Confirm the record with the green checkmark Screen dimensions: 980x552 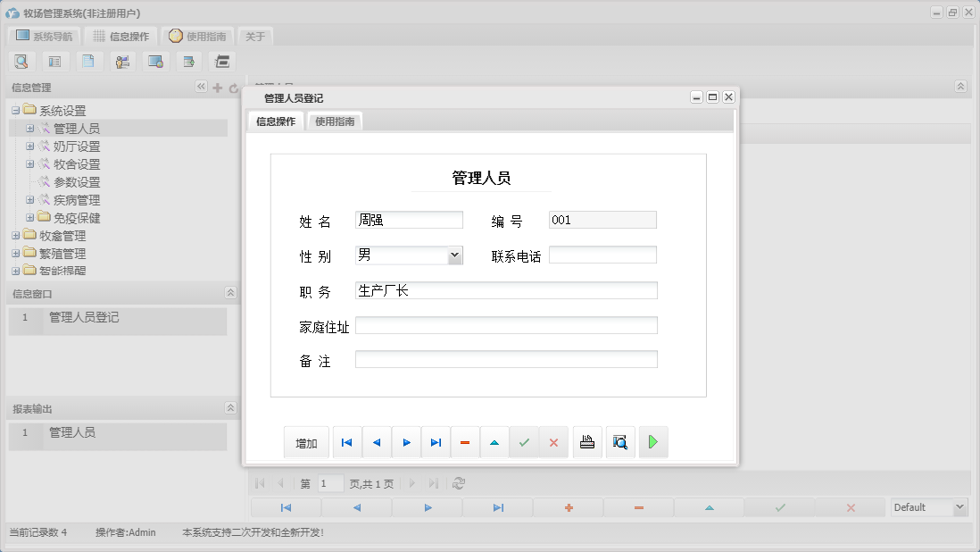coord(524,441)
